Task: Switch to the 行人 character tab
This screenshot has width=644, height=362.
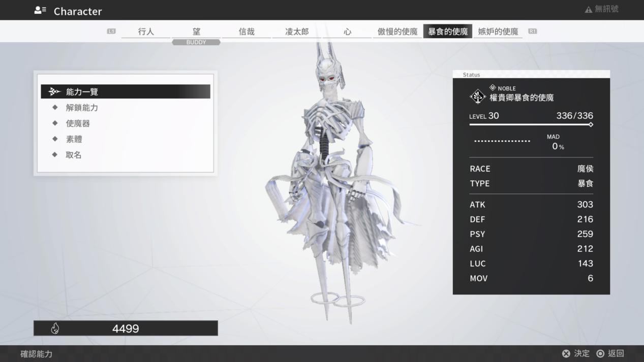Action: pyautogui.click(x=146, y=31)
